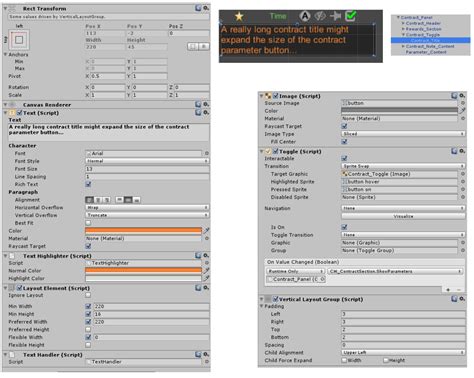Viewport: 474px width, 378px height.
Task: Open Text Highlighter component gear menu
Action: point(206,256)
